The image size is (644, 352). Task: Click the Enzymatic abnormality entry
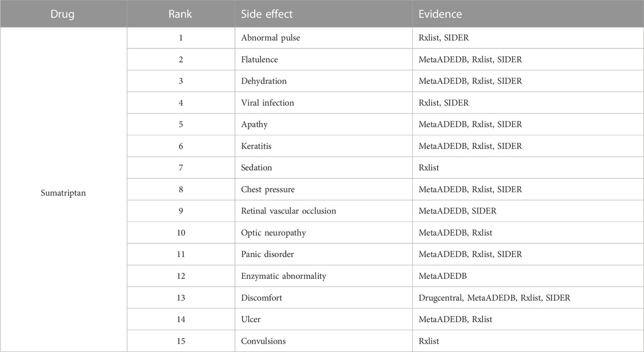pyautogui.click(x=283, y=276)
